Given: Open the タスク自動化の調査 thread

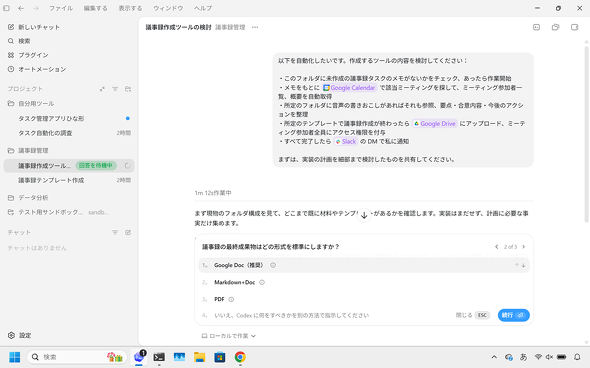Looking at the screenshot, I should click(x=69, y=133).
